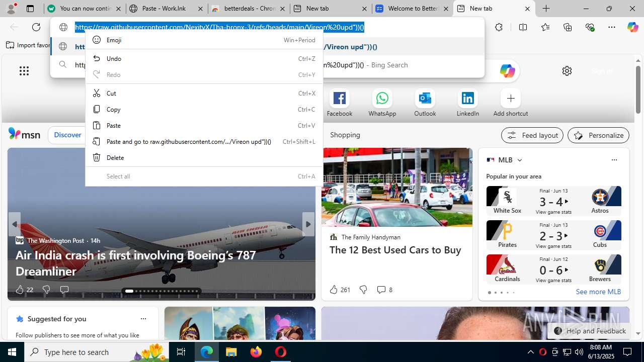Open comments on Air India story
This screenshot has height=362, width=644.
(x=64, y=290)
